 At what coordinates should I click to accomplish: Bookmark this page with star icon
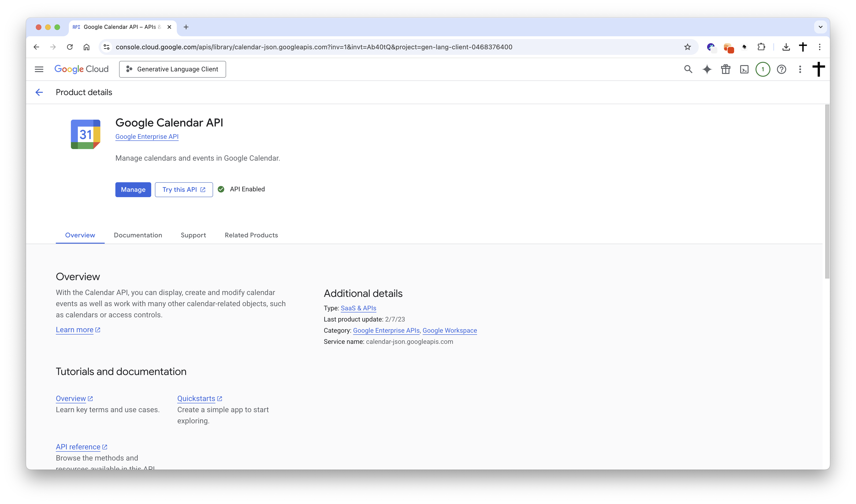(x=687, y=47)
